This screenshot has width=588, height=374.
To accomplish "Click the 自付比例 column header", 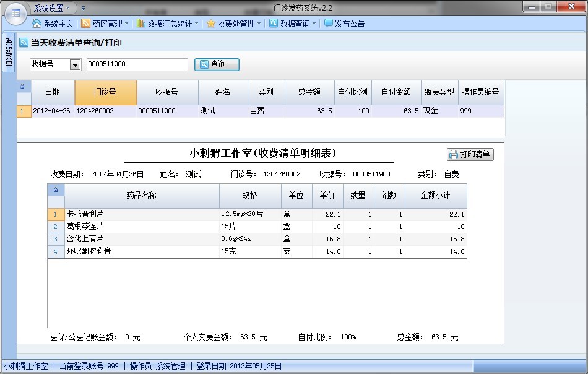I will pos(353,92).
